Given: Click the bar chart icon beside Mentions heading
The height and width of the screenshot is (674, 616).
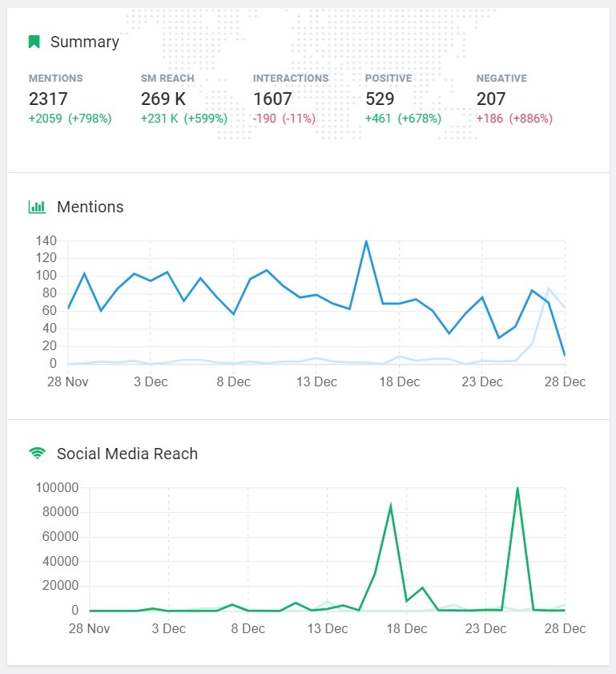Looking at the screenshot, I should click(37, 207).
